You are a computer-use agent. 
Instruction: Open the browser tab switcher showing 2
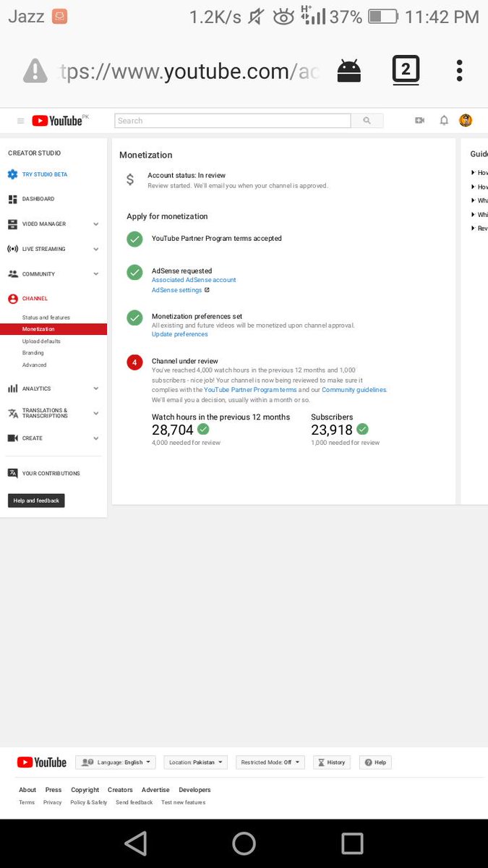pyautogui.click(x=406, y=70)
